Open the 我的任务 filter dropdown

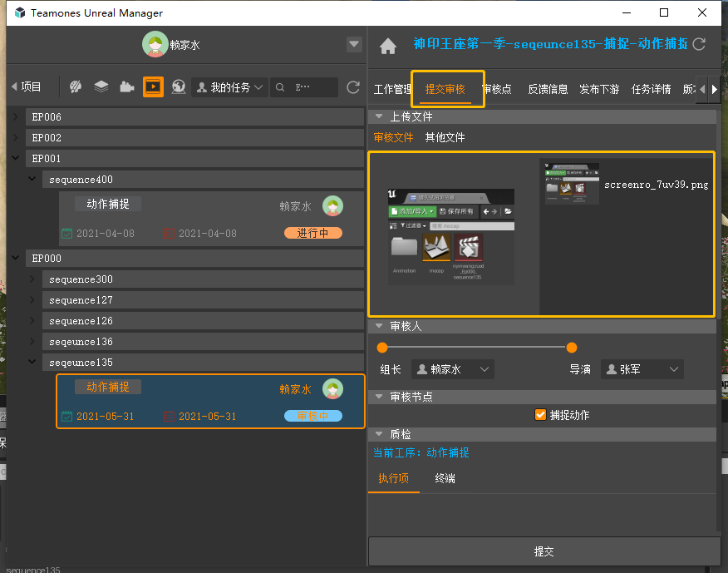tap(229, 87)
